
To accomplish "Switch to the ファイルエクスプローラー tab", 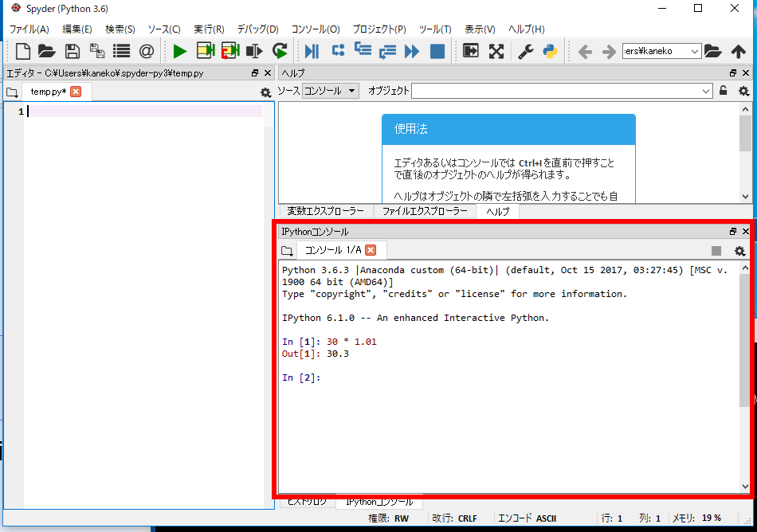I will click(x=425, y=211).
